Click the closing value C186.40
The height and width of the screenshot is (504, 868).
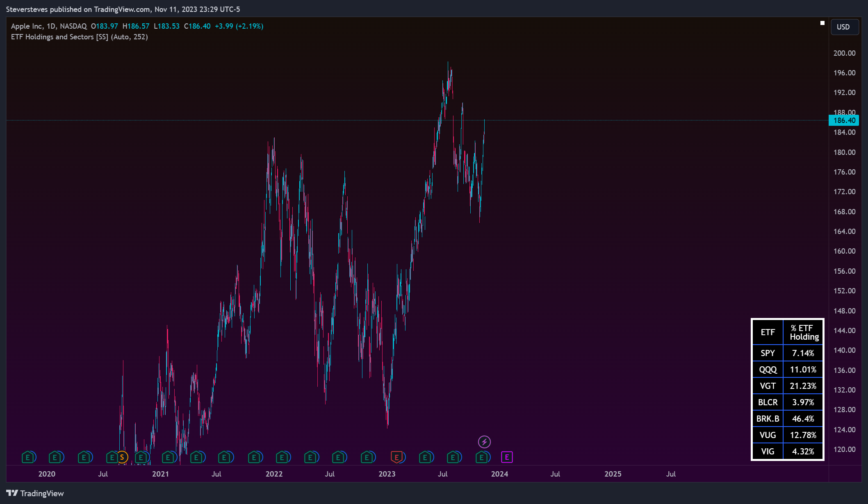coord(197,26)
